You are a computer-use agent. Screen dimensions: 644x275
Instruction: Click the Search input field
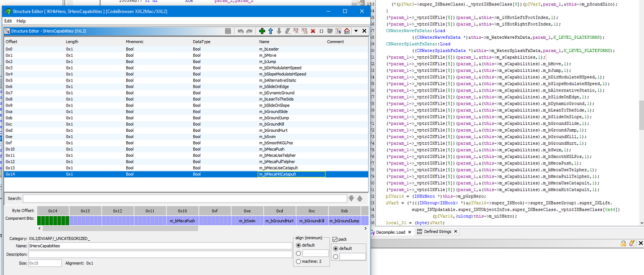(x=185, y=199)
